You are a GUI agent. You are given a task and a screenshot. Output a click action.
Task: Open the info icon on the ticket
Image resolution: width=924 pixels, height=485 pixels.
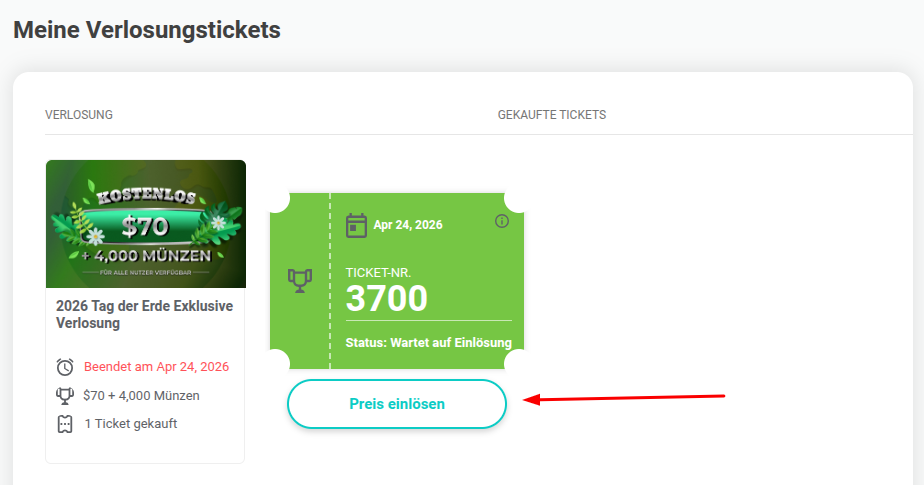[501, 221]
